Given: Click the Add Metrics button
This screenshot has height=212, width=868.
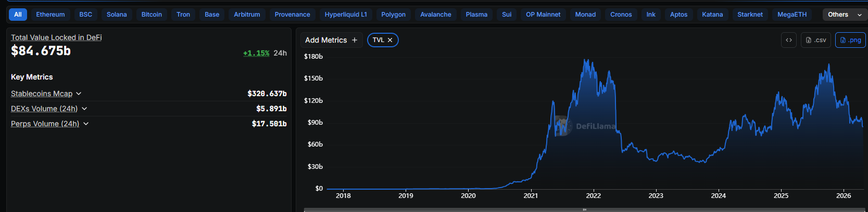Looking at the screenshot, I should [x=331, y=40].
